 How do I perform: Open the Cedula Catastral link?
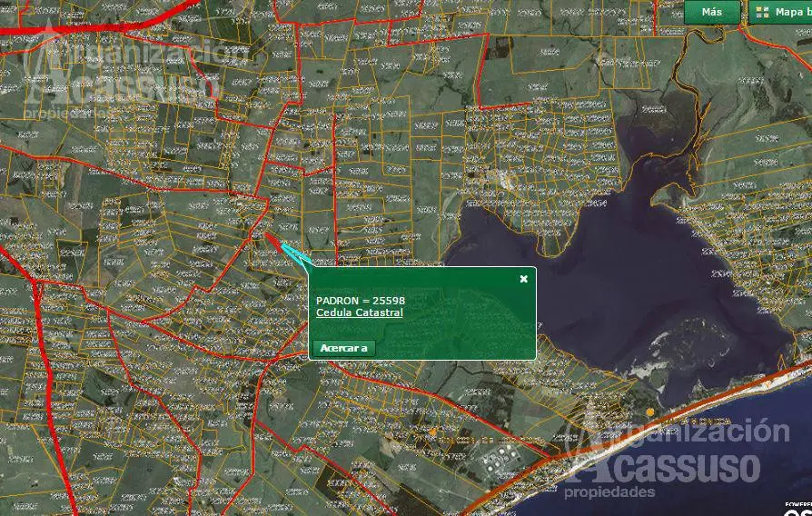[x=360, y=313]
